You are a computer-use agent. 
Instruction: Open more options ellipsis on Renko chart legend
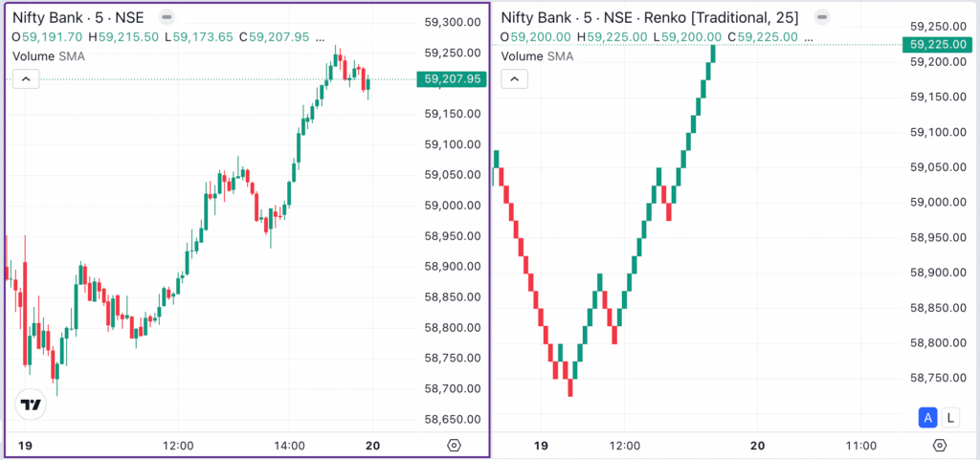807,36
